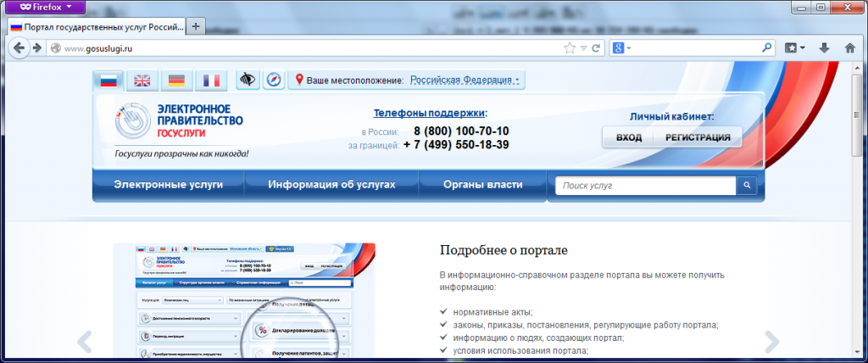The height and width of the screenshot is (363, 868).
Task: Open the Органы власти menu tab
Action: 482,184
